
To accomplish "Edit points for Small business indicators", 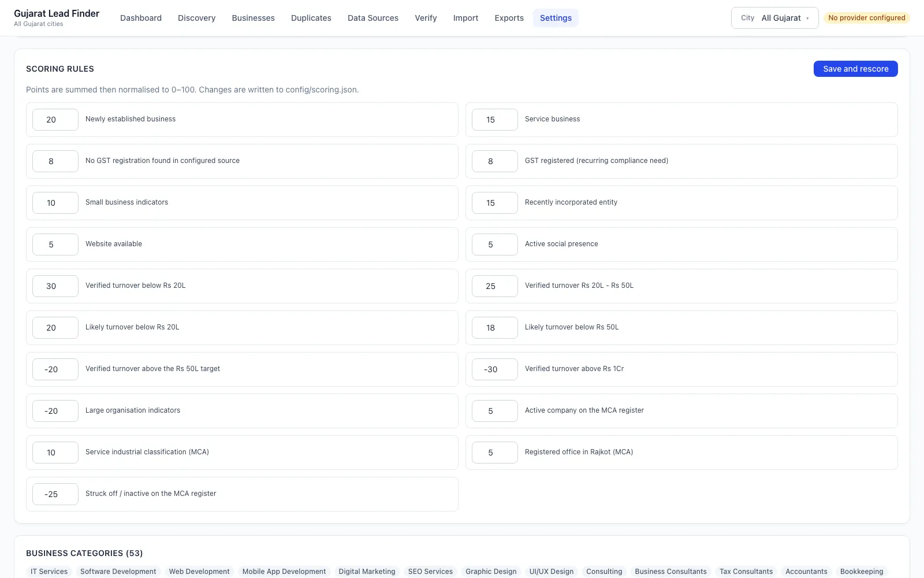I will 55,203.
